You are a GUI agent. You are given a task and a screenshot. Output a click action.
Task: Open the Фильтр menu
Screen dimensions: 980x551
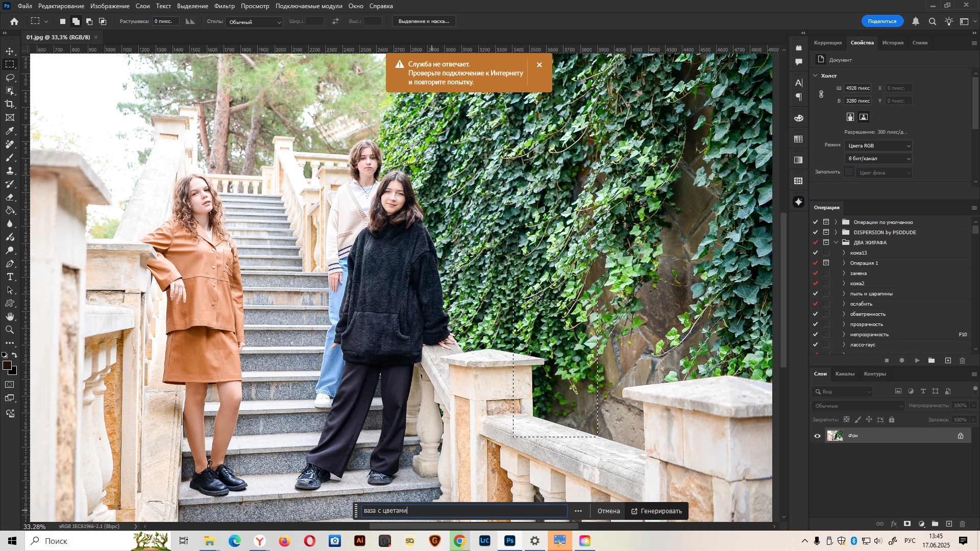click(x=224, y=6)
